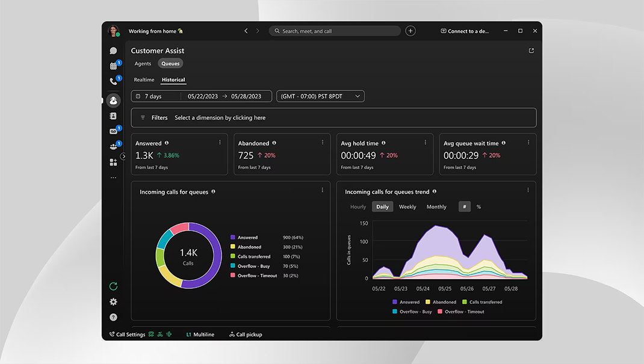644x364 pixels.
Task: Open the Voicemail icon in sidebar
Action: [x=113, y=131]
